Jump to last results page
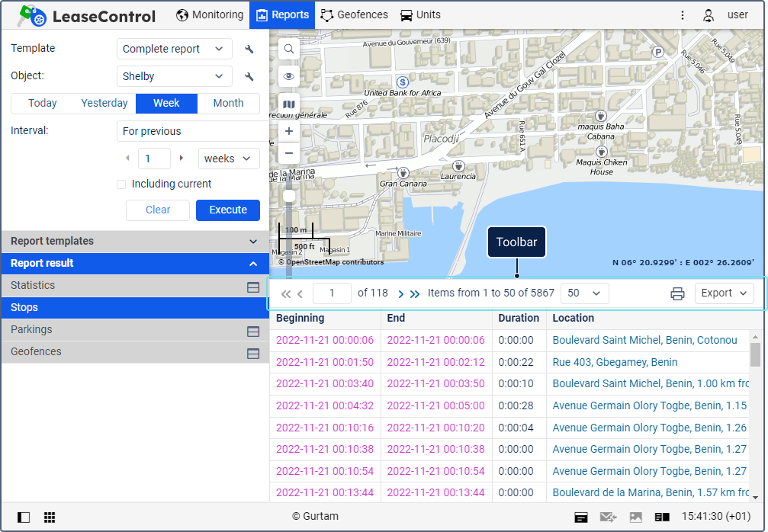 415,293
